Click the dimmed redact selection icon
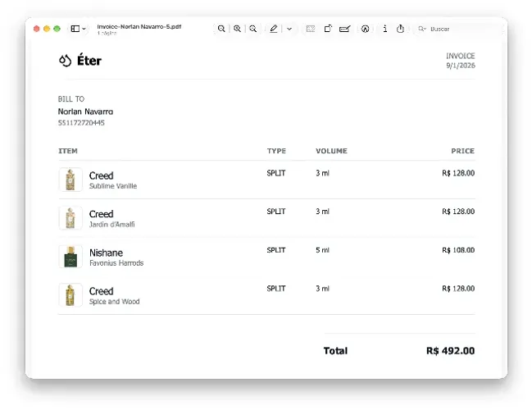532x410 pixels. pyautogui.click(x=311, y=29)
